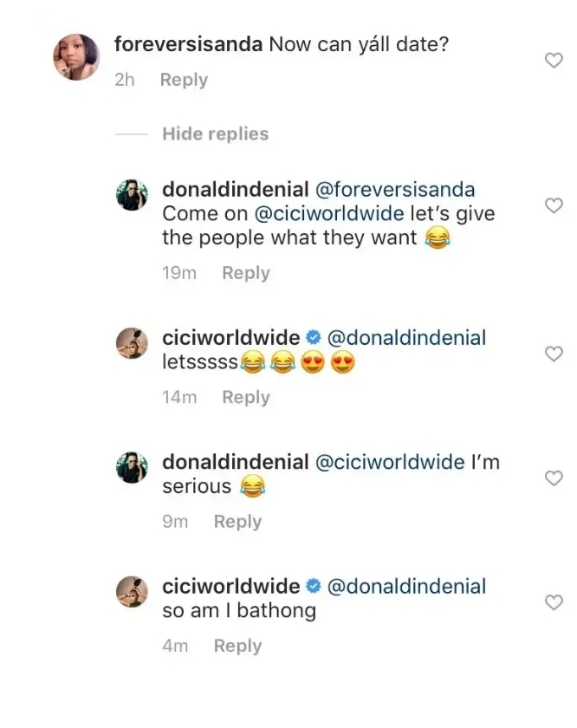This screenshot has width=577, height=728.
Task: Reply to the 14m ciciworldwide comment
Action: [x=246, y=397]
